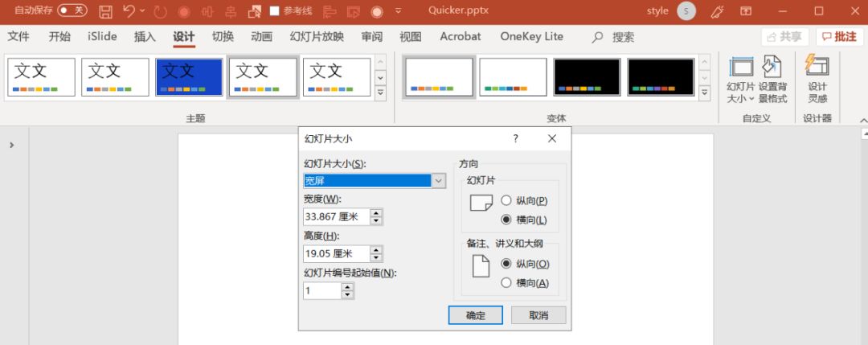This screenshot has height=345, width=868.
Task: Open the 幻灯片大小 slide size ribbon dropdown
Action: tap(741, 80)
